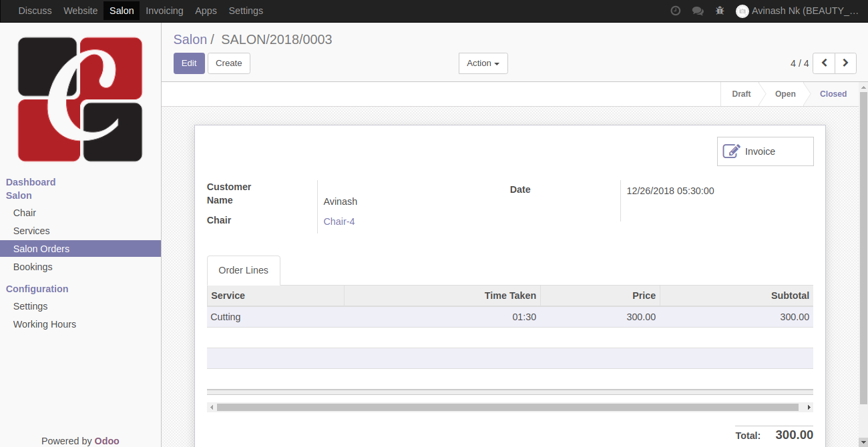The width and height of the screenshot is (868, 447).
Task: Open the Salon menu
Action: coord(122,11)
